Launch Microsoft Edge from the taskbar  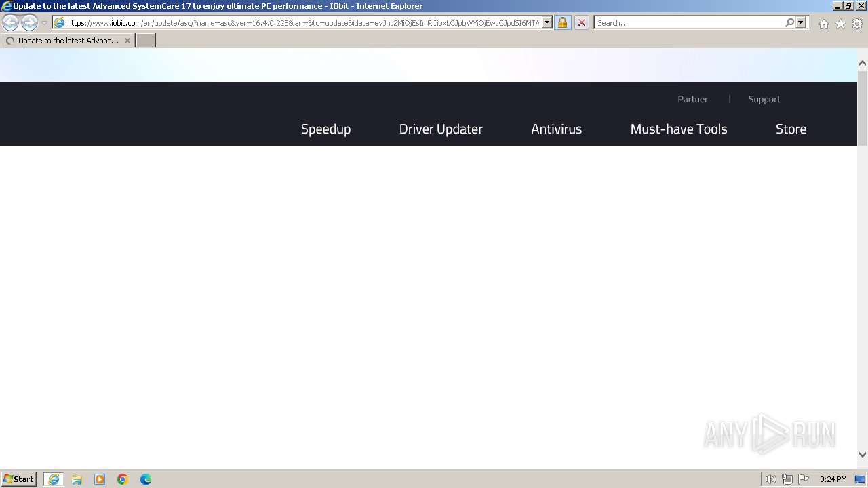click(x=146, y=479)
